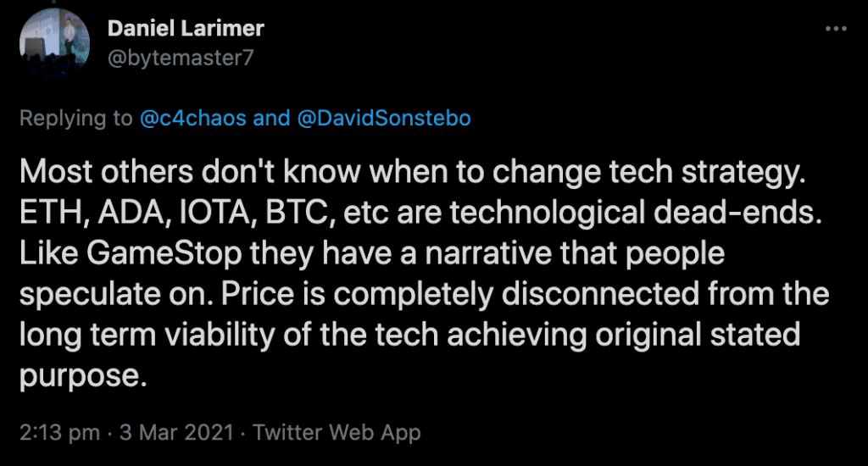868x466 pixels.
Task: Click the 'Most others' tweet opening
Action: pyautogui.click(x=106, y=172)
